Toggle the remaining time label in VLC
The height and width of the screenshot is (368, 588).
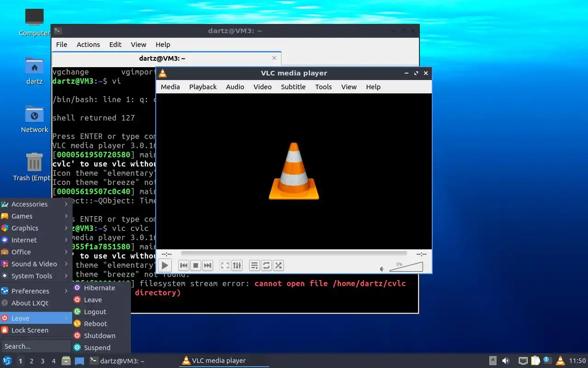421,254
